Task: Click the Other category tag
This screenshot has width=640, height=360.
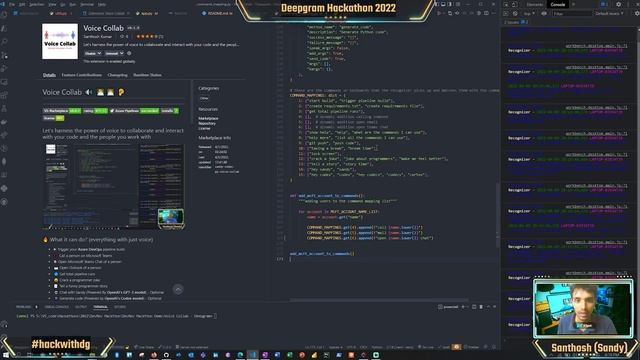Action: 204,98
